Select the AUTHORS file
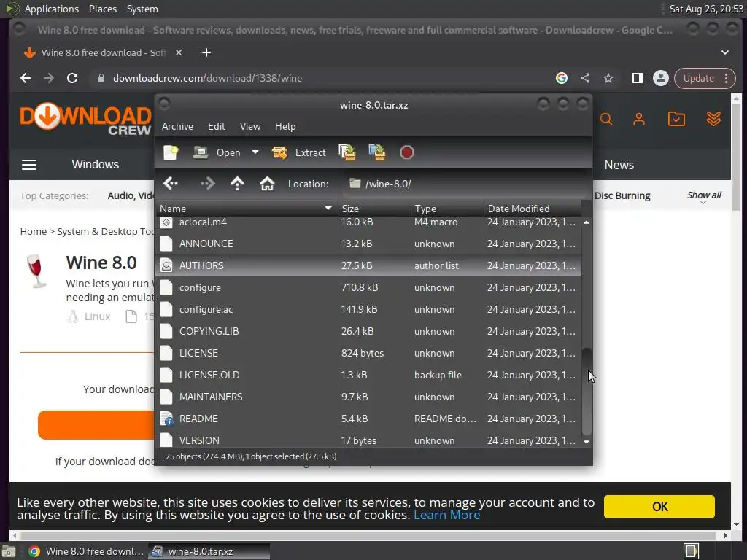This screenshot has height=560, width=747. click(x=368, y=265)
